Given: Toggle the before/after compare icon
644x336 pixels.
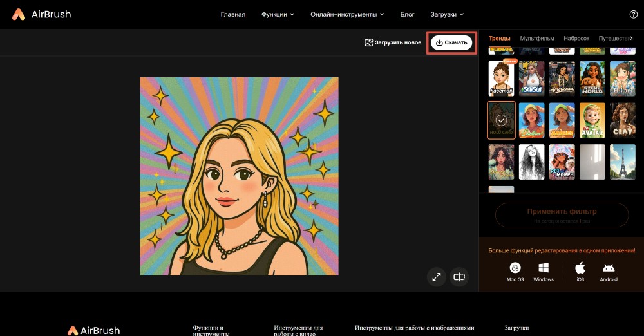Looking at the screenshot, I should [459, 277].
